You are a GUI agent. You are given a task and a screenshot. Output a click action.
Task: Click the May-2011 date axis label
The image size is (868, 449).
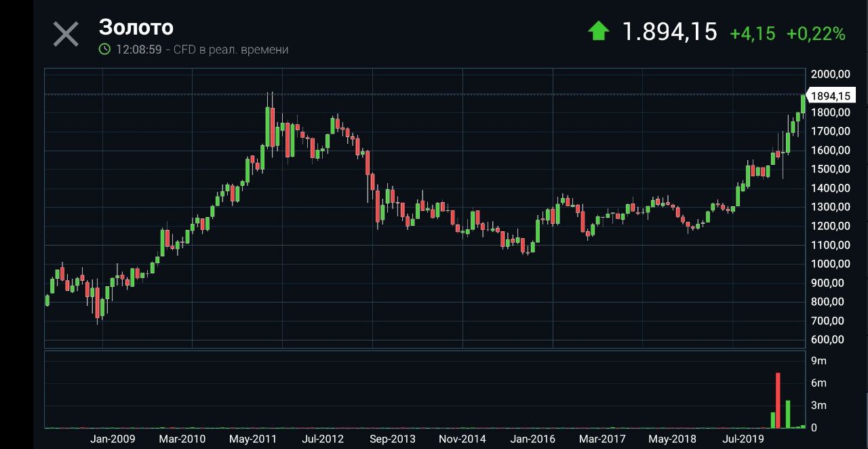[253, 439]
